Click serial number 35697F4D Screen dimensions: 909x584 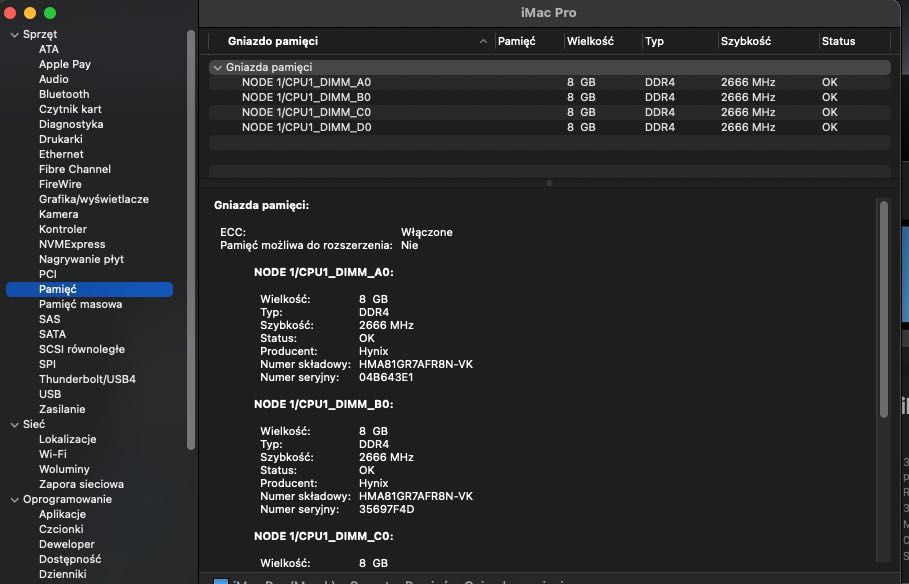386,510
